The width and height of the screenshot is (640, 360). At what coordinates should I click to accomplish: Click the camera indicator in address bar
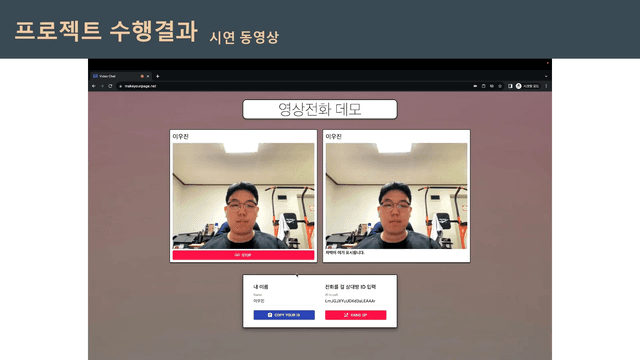(475, 86)
